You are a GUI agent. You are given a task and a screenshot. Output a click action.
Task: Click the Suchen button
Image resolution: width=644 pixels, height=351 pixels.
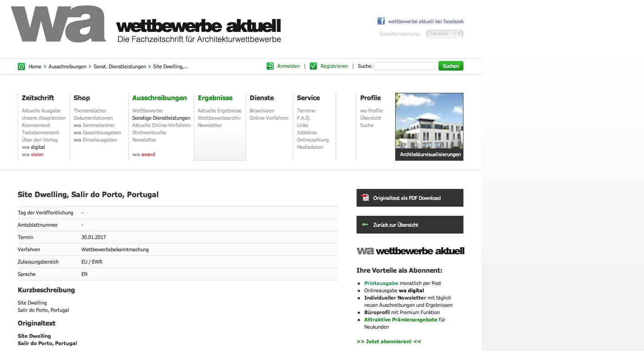(x=451, y=66)
